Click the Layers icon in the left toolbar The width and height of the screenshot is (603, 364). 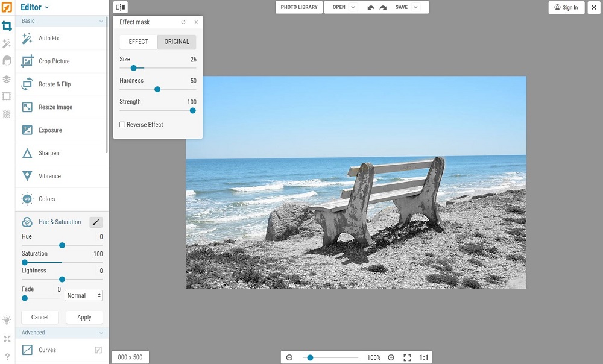click(x=7, y=78)
